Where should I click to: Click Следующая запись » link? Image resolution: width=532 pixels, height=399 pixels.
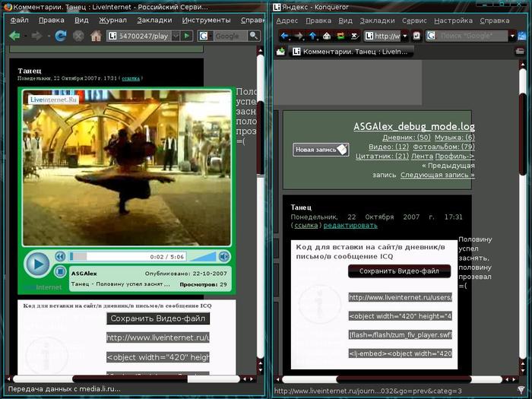pyautogui.click(x=437, y=175)
